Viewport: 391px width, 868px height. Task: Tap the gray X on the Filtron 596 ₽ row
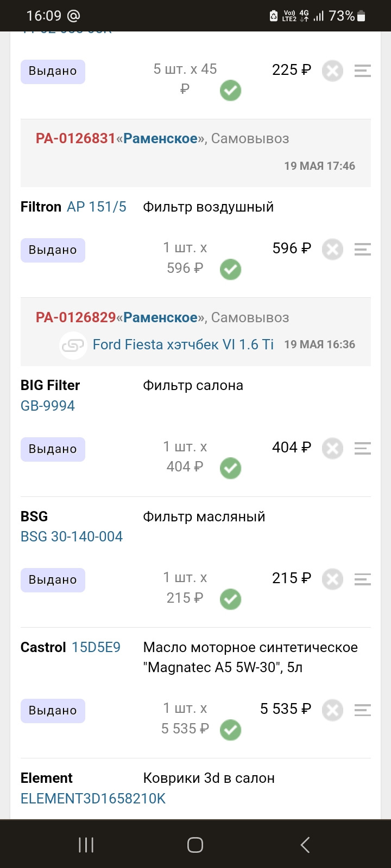tap(332, 250)
